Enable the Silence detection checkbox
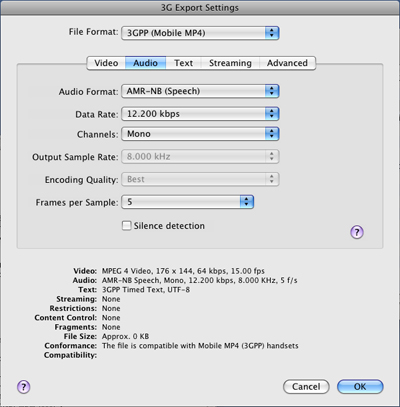The width and height of the screenshot is (400, 407). 126,226
